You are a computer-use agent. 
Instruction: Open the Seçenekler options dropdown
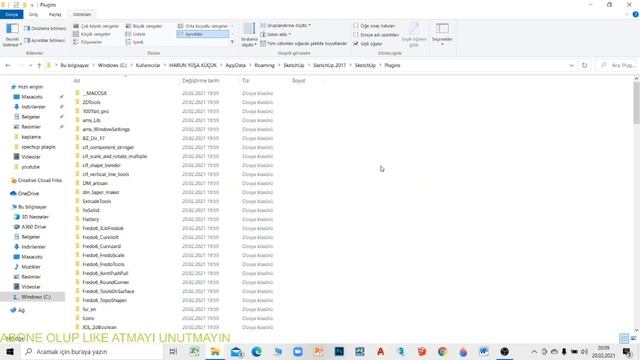(x=442, y=34)
